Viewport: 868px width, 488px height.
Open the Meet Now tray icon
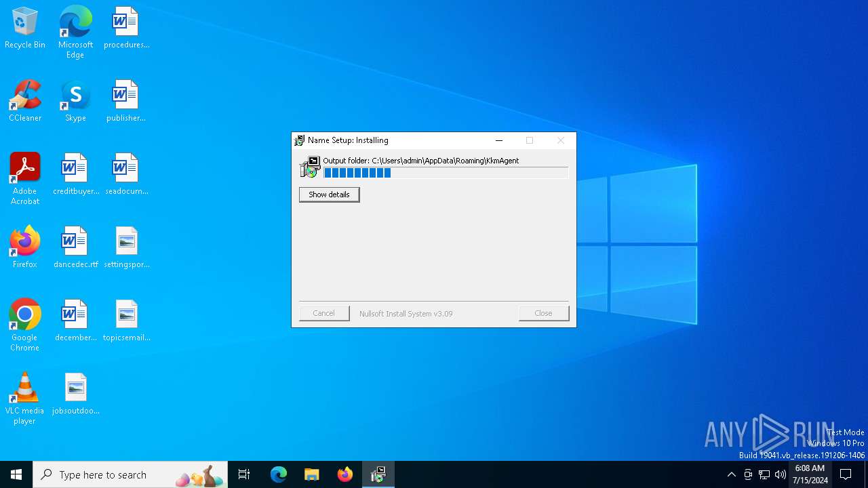point(748,474)
